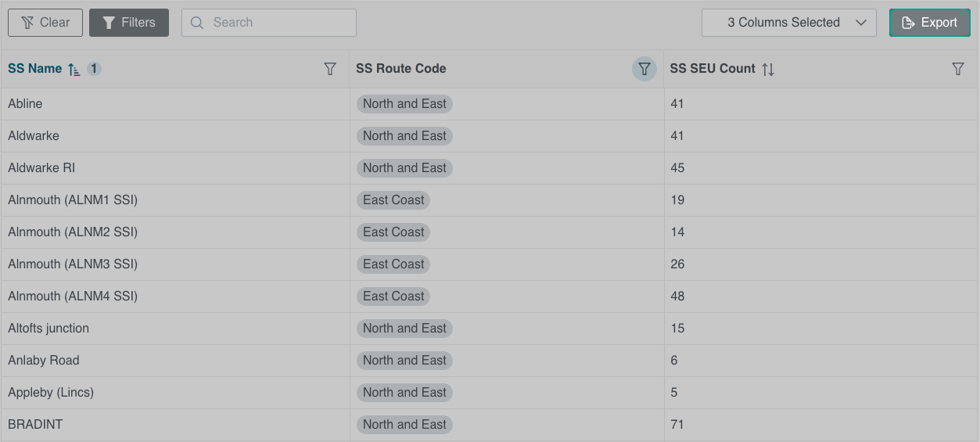
Task: Focus the Search input field
Action: coord(278,23)
